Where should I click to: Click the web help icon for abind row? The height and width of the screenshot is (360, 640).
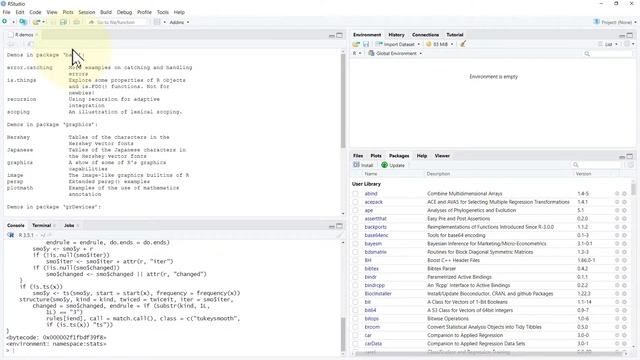pyautogui.click(x=617, y=194)
